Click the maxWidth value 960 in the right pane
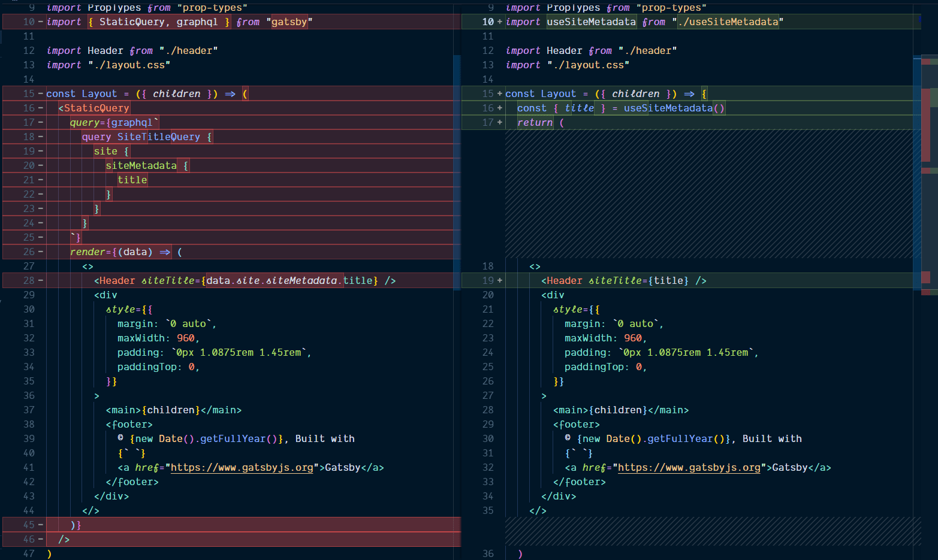This screenshot has width=938, height=560. (633, 338)
